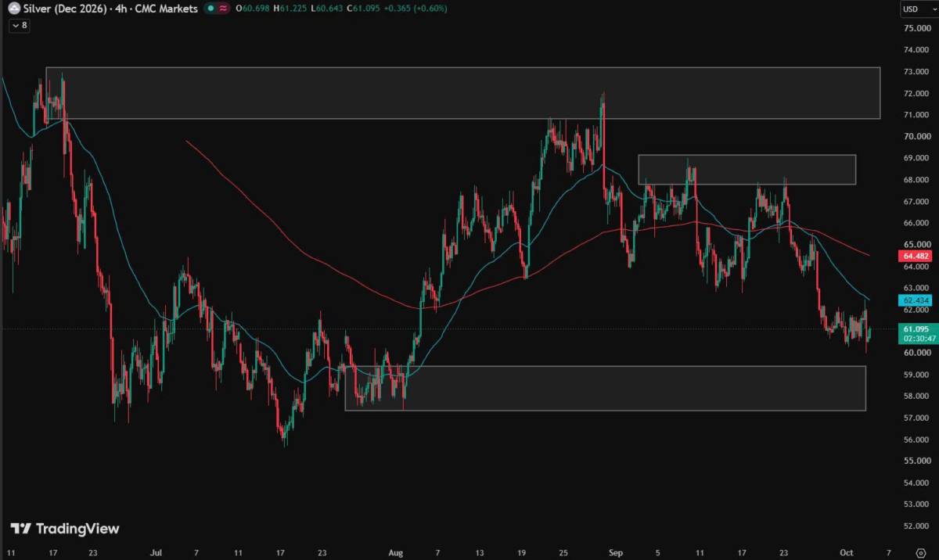Click the 75.000 level on price scale

[916, 28]
